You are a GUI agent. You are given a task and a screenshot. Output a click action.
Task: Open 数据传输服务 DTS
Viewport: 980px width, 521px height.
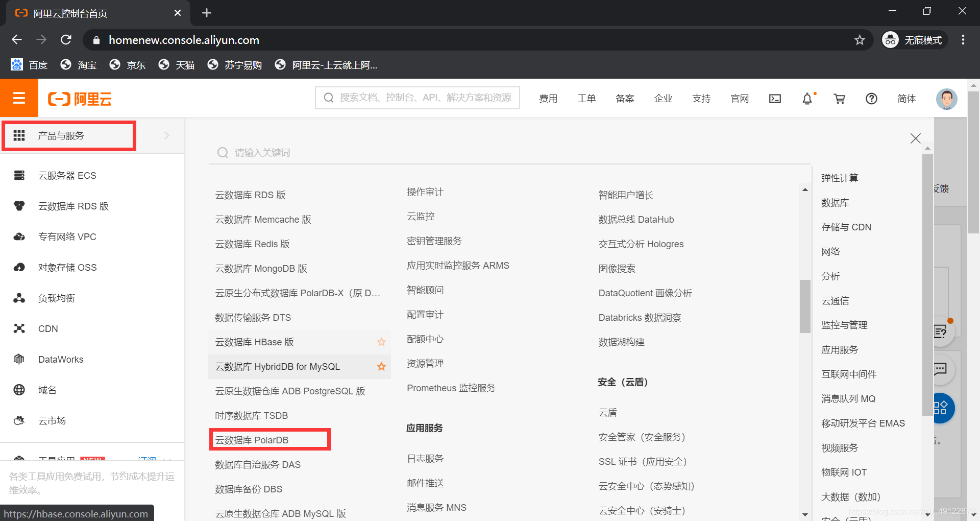click(x=253, y=317)
